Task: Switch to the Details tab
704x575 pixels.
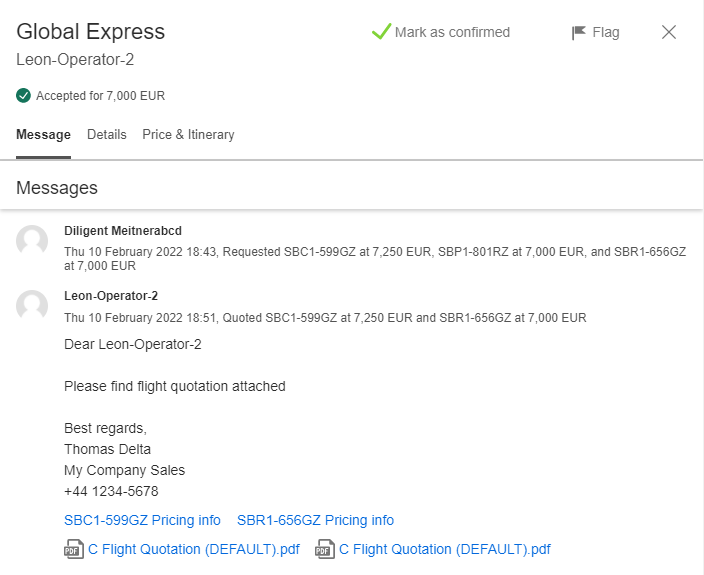Action: click(107, 135)
